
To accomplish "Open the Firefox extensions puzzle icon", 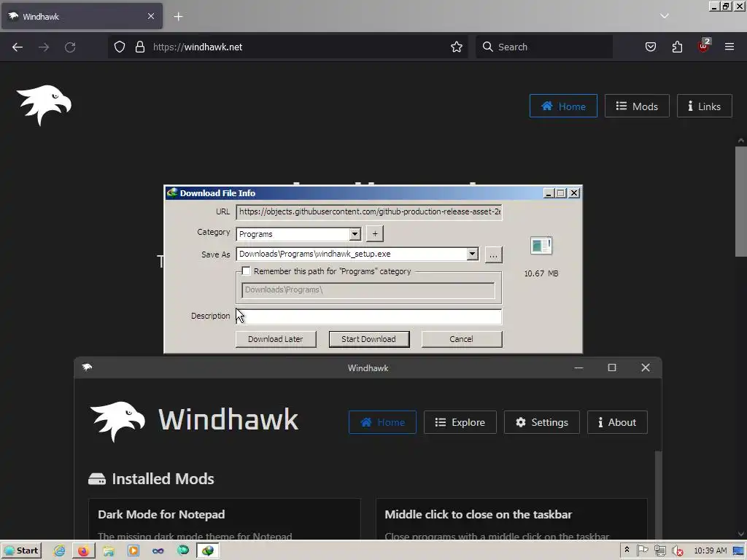I will pos(677,47).
